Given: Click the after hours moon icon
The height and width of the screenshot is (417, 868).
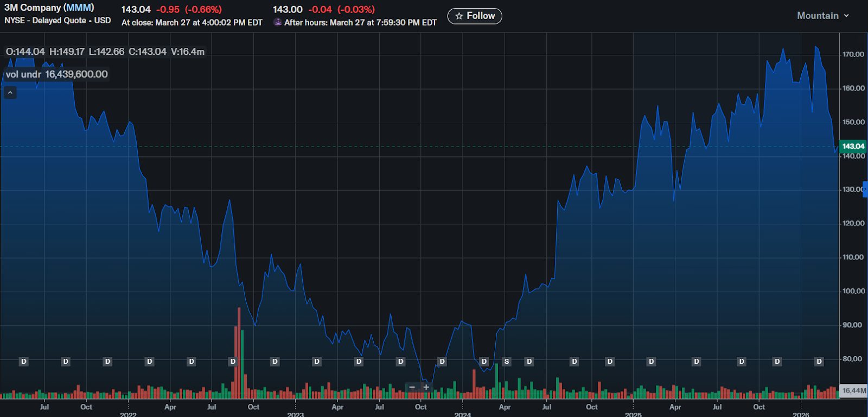Looking at the screenshot, I should 278,22.
